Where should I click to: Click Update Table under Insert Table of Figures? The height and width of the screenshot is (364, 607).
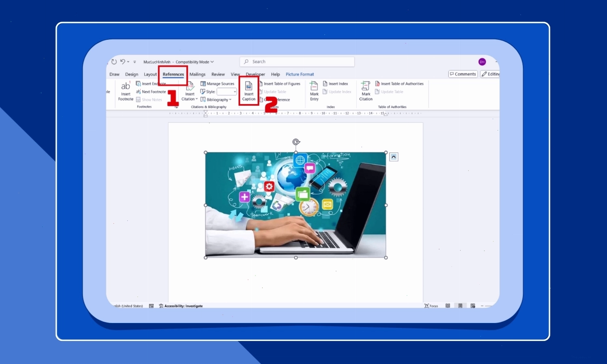(x=273, y=92)
